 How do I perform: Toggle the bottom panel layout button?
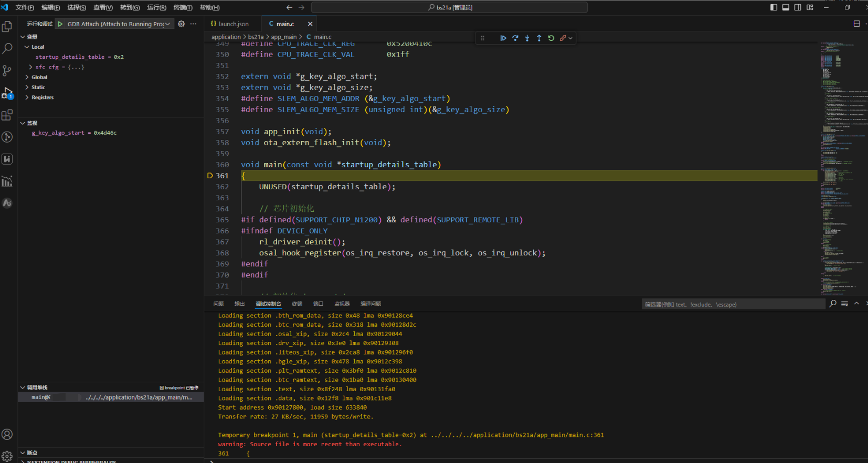(x=786, y=7)
